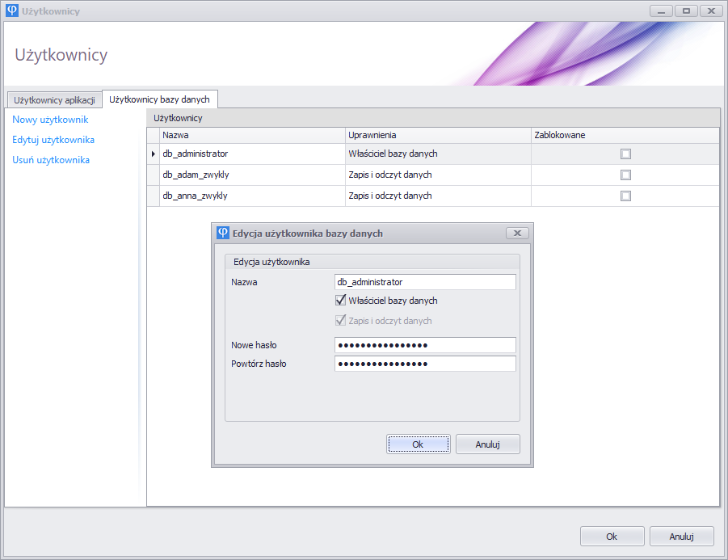The image size is (728, 560).
Task: Click the Nowy użytkownik link
Action: (x=50, y=120)
